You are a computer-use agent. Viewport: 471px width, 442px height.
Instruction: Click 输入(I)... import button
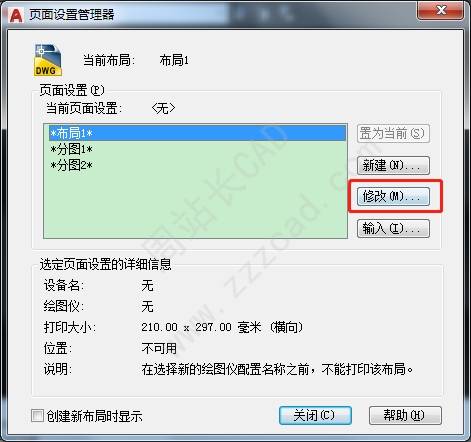pyautogui.click(x=393, y=228)
